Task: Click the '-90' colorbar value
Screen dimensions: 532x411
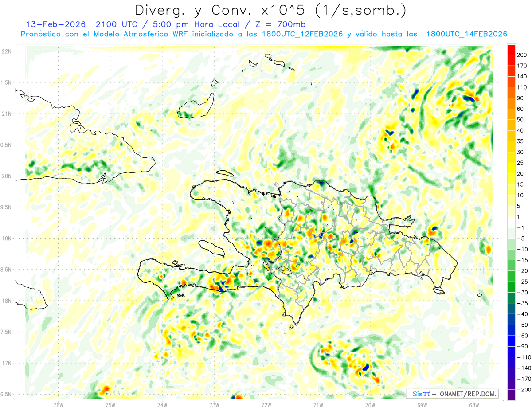Action: (522, 347)
